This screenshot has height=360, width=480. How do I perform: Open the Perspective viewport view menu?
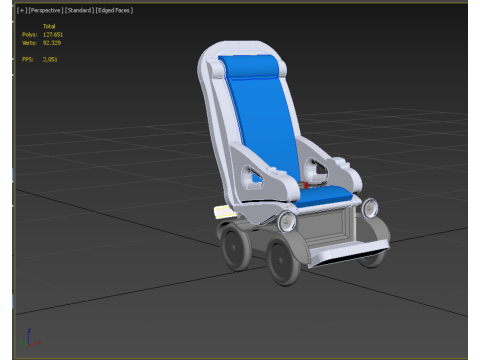[46, 10]
